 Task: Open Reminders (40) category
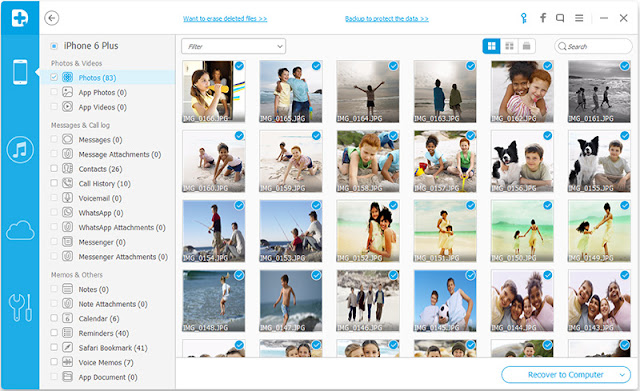pyautogui.click(x=104, y=333)
